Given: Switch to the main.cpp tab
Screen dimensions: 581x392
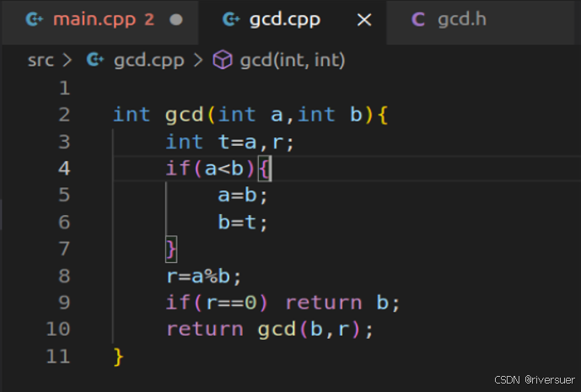Looking at the screenshot, I should (101, 19).
